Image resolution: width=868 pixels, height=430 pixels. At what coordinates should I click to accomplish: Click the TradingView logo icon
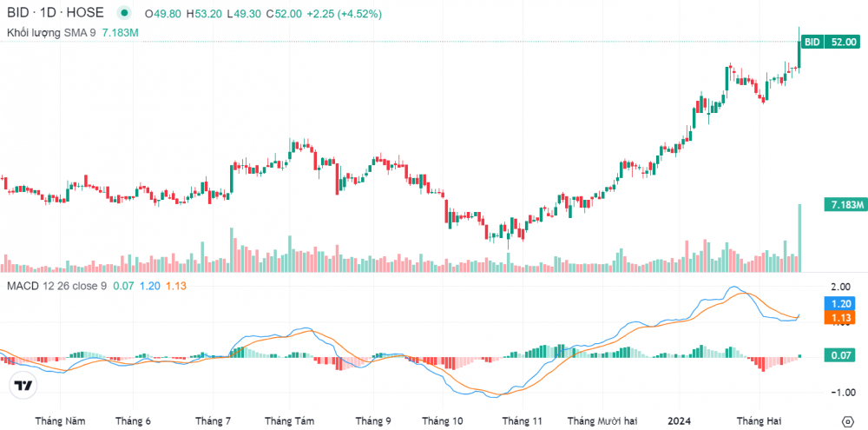[24, 386]
